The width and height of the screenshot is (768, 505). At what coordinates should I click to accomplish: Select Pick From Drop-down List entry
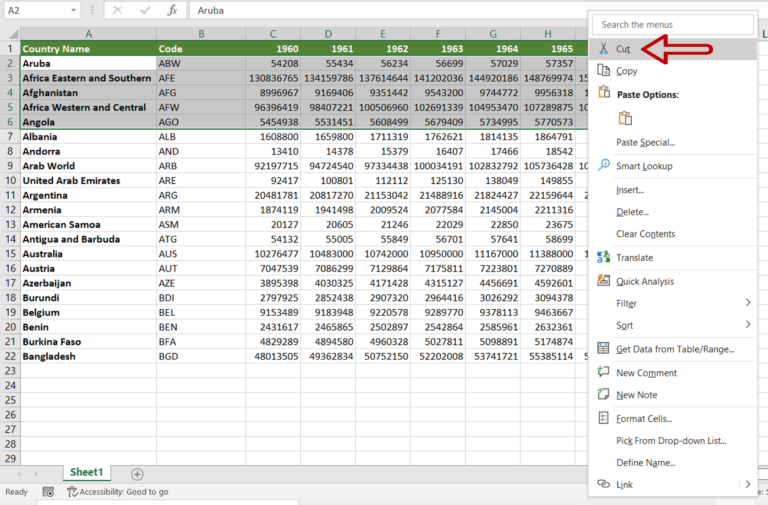pos(671,440)
